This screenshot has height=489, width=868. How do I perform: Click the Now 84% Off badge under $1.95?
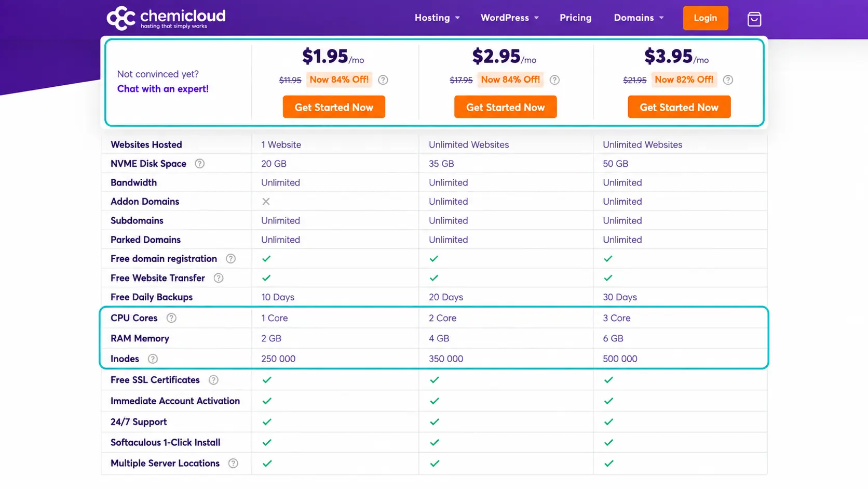coord(339,80)
